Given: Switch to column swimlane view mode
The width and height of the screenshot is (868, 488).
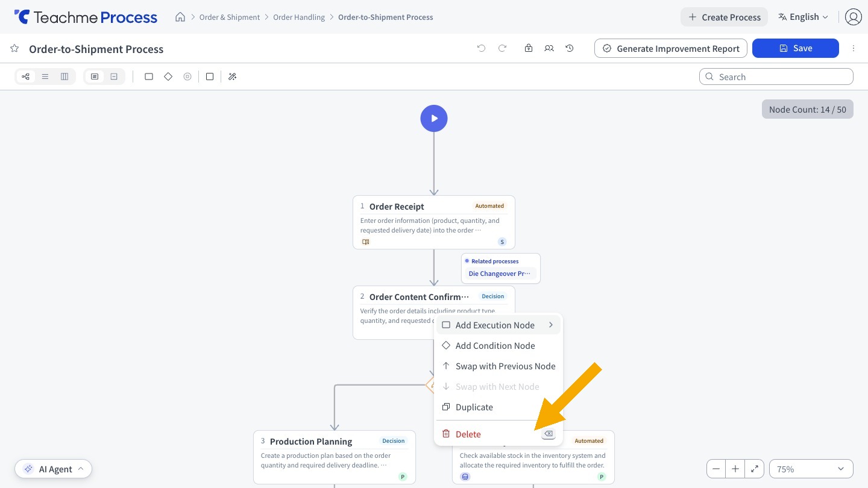Looking at the screenshot, I should tap(64, 77).
